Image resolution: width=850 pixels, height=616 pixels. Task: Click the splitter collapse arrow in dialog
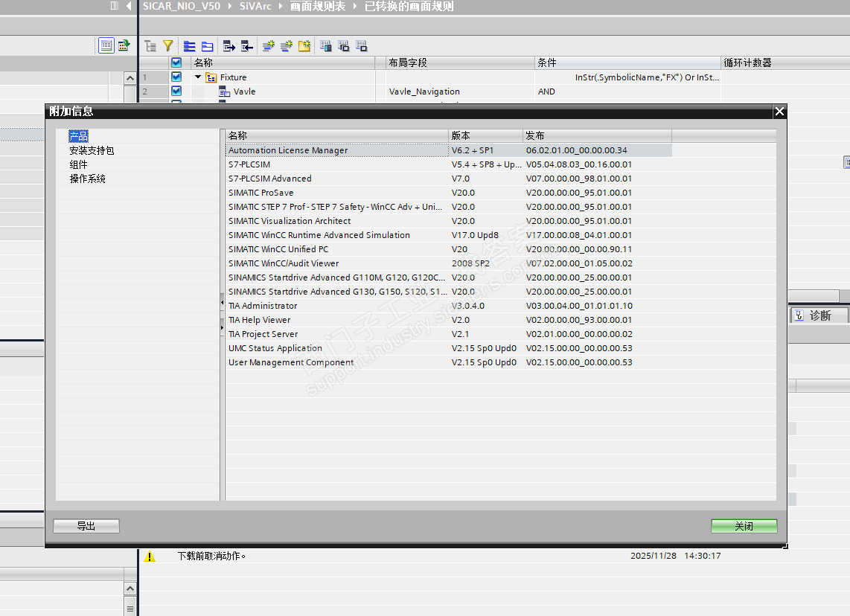tap(222, 302)
